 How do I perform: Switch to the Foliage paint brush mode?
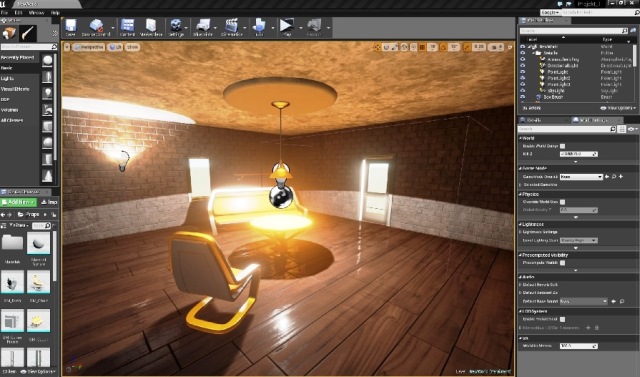(x=28, y=33)
